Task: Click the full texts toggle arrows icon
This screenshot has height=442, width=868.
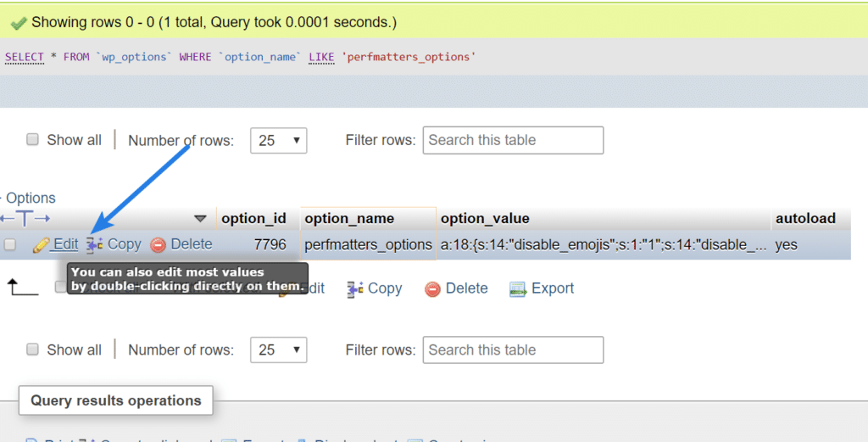Action: (x=25, y=219)
